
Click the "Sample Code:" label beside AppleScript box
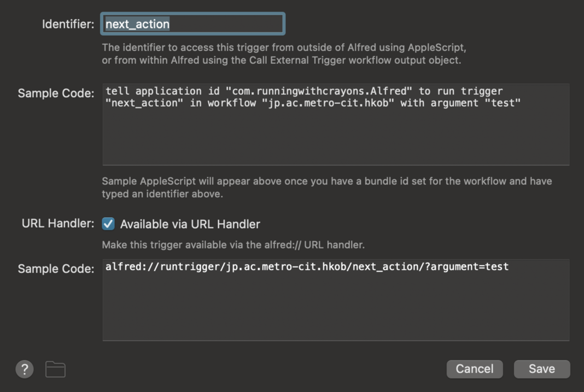[56, 93]
